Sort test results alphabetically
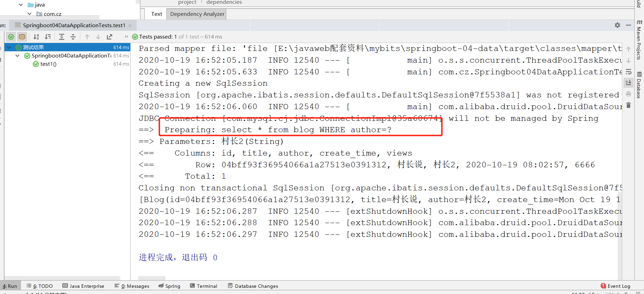644x294 pixels. [36, 37]
